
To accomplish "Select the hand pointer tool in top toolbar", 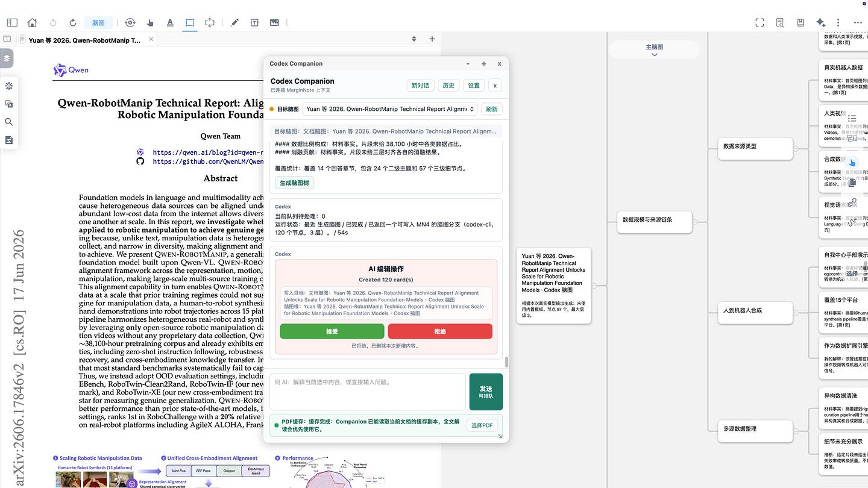I will pyautogui.click(x=150, y=22).
